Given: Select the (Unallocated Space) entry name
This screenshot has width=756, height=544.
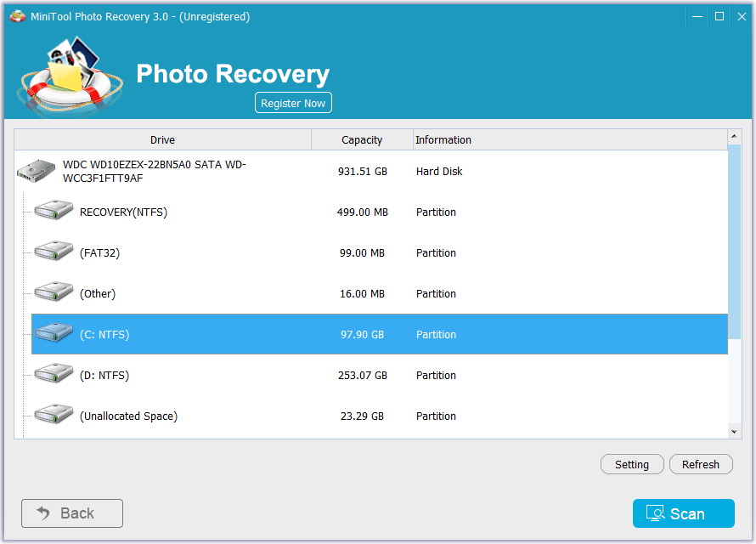Looking at the screenshot, I should pos(129,416).
